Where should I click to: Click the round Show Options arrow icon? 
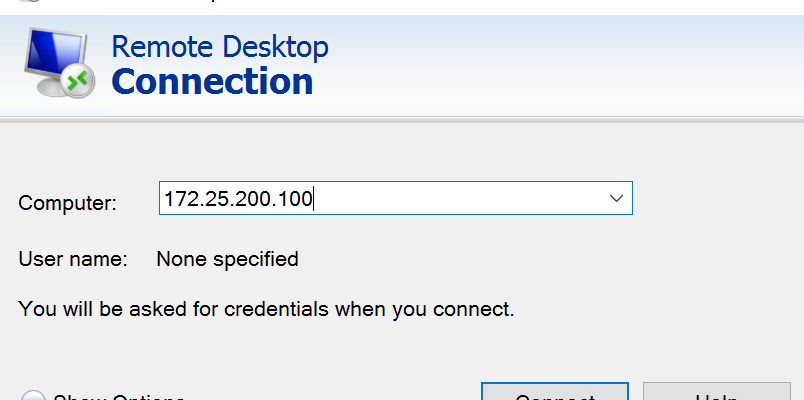point(33,395)
